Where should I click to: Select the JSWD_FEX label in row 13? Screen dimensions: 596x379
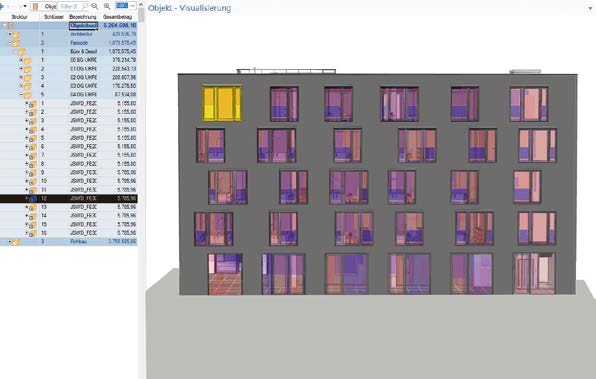coord(84,207)
